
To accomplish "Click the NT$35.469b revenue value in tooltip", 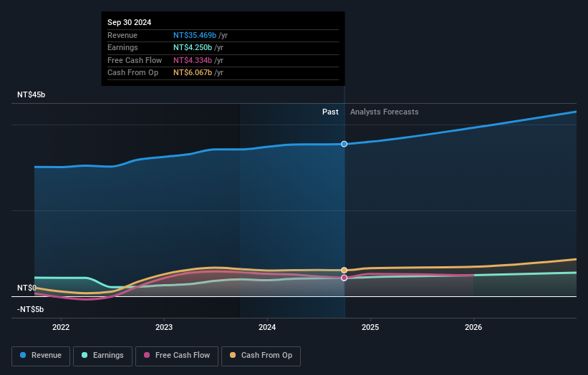I will (x=195, y=35).
